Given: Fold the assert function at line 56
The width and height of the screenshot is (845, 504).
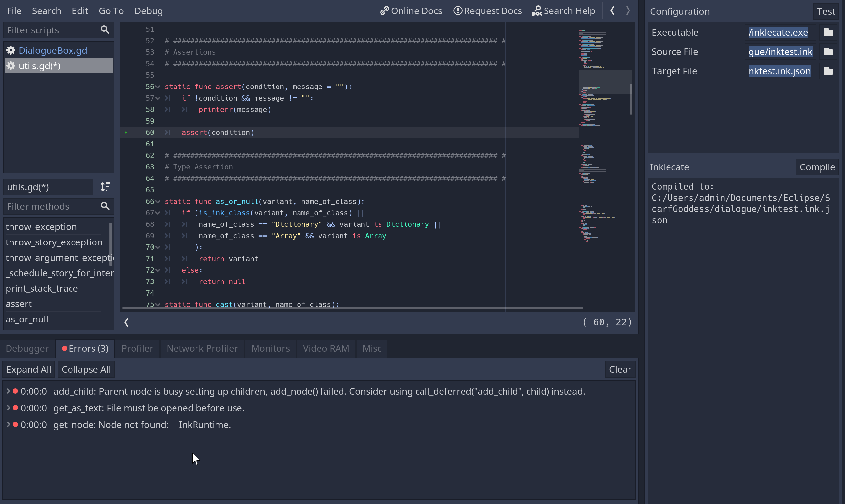Looking at the screenshot, I should 158,87.
